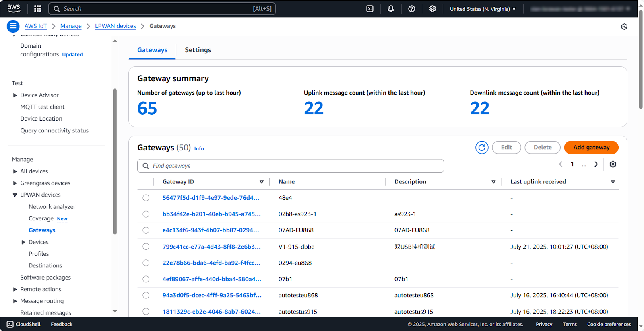Viewport: 644px width, 331px height.
Task: Open Network analyzer in the sidebar
Action: point(52,207)
